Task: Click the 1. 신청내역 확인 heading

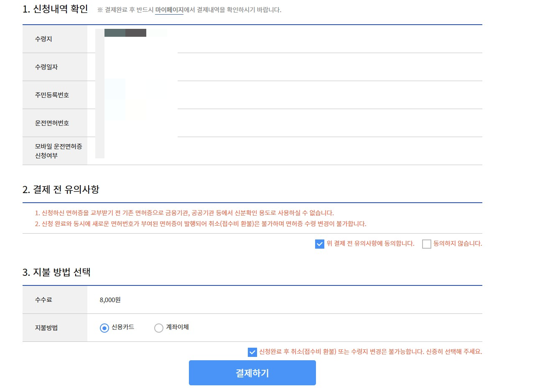Action: (x=55, y=9)
